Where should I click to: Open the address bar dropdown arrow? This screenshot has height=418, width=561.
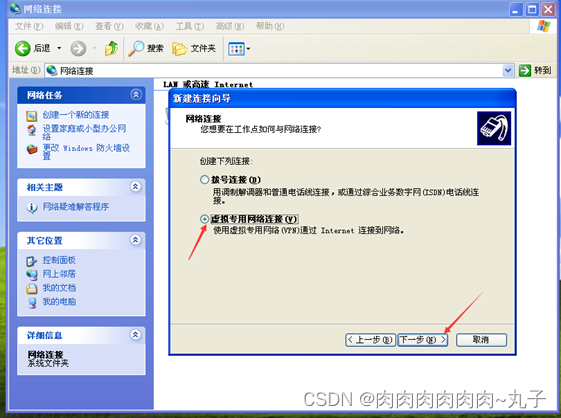click(x=508, y=71)
